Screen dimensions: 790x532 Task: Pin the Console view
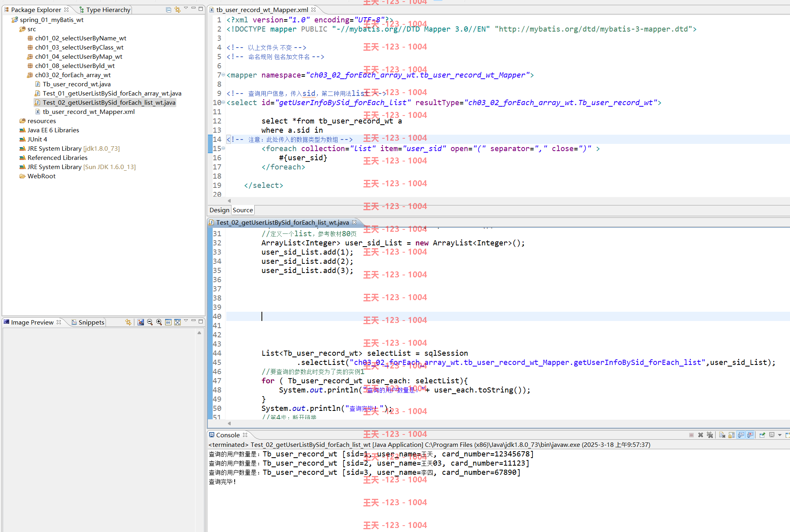coord(762,435)
